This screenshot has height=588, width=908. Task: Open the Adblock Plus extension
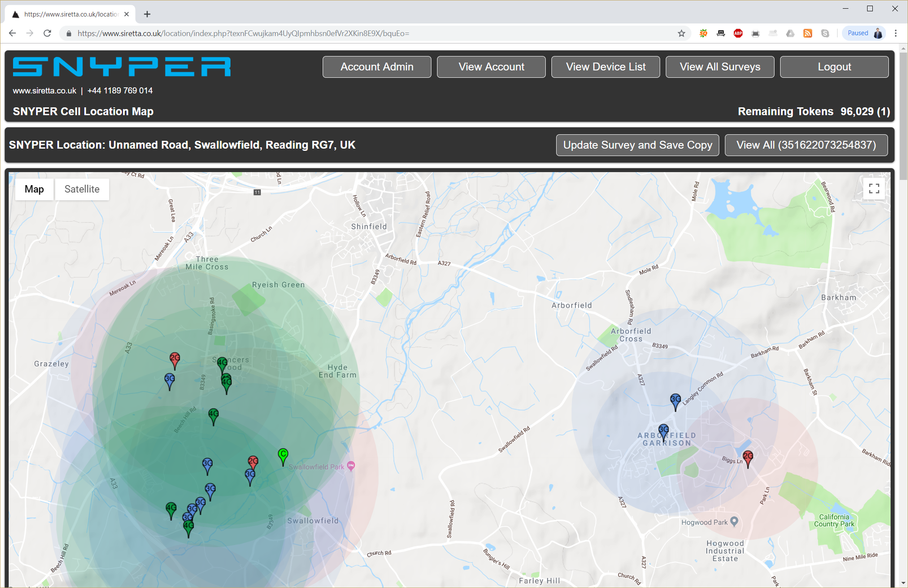point(738,33)
